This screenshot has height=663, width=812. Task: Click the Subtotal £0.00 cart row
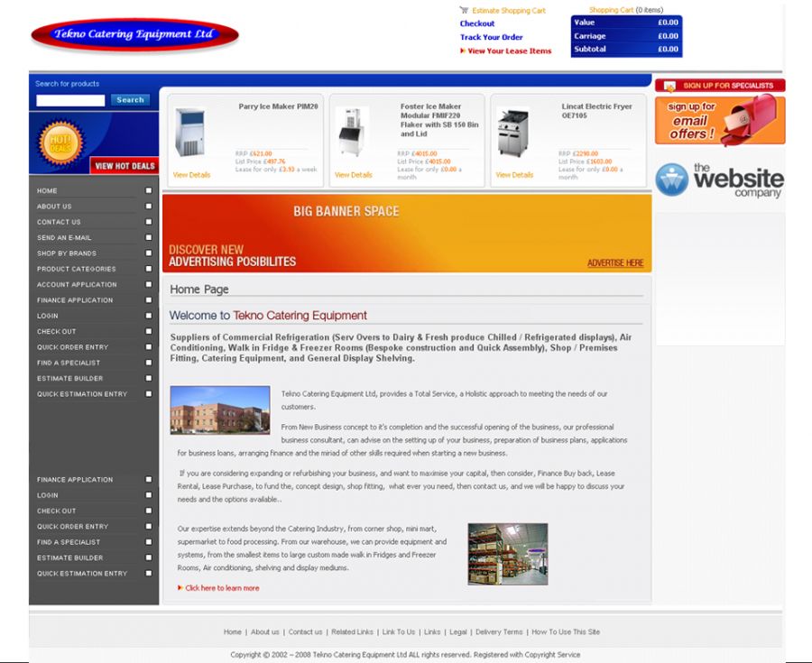626,50
